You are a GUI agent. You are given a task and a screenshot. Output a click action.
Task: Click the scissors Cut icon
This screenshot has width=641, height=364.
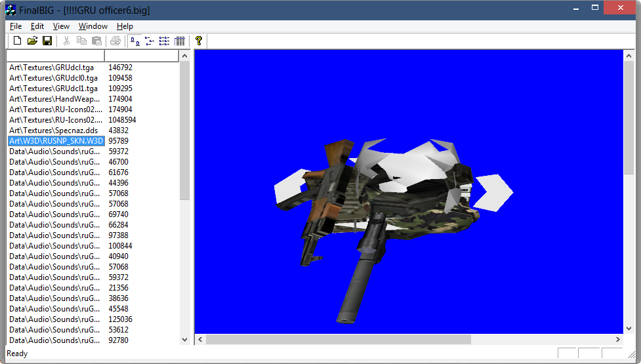click(x=66, y=41)
